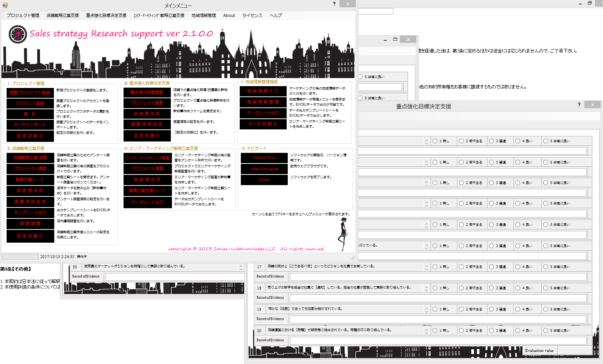Click the question mark in main menu title bar

point(334,4)
